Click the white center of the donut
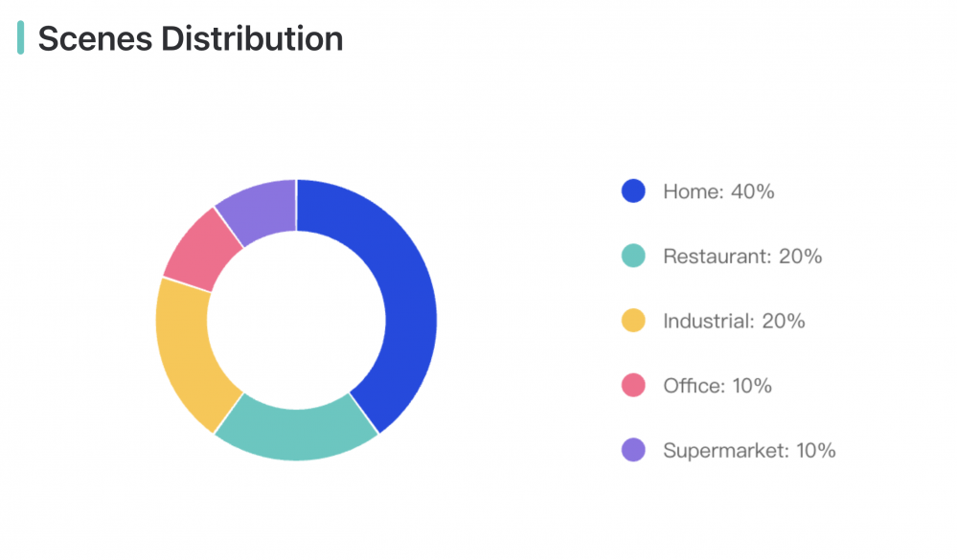Image resolution: width=957 pixels, height=560 pixels. (x=297, y=321)
